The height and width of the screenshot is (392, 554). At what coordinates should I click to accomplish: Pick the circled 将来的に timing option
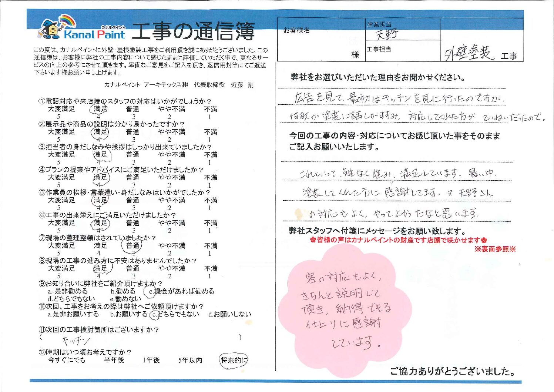[x=233, y=360]
